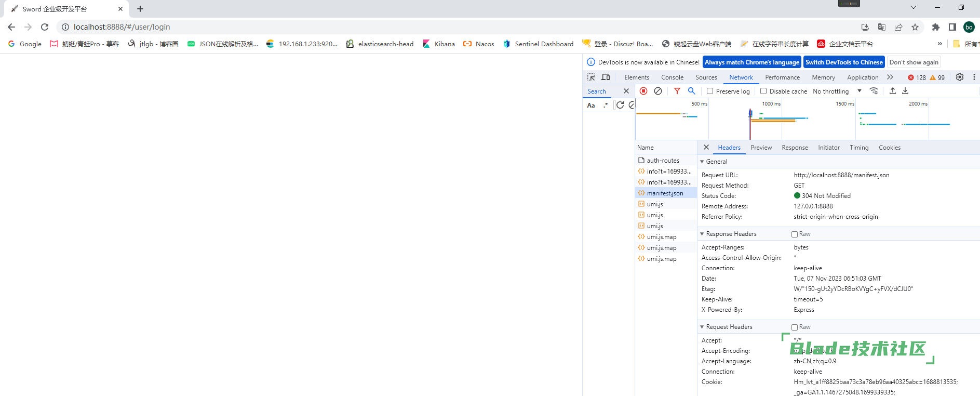980x396 pixels.
Task: Close the request details pane with X
Action: (706, 147)
